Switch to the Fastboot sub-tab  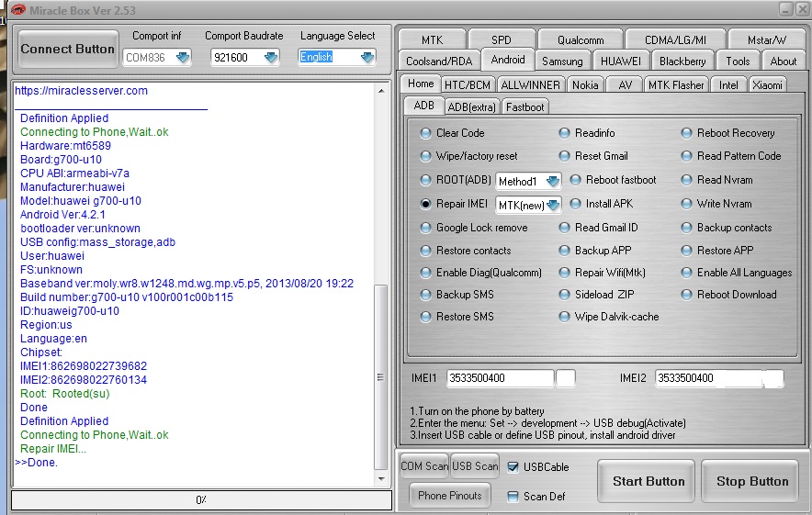[524, 107]
